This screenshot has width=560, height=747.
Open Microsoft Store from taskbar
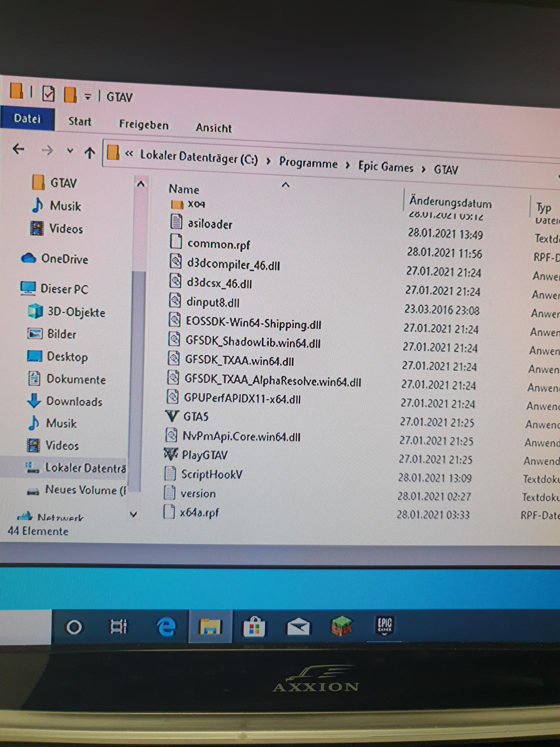[254, 627]
